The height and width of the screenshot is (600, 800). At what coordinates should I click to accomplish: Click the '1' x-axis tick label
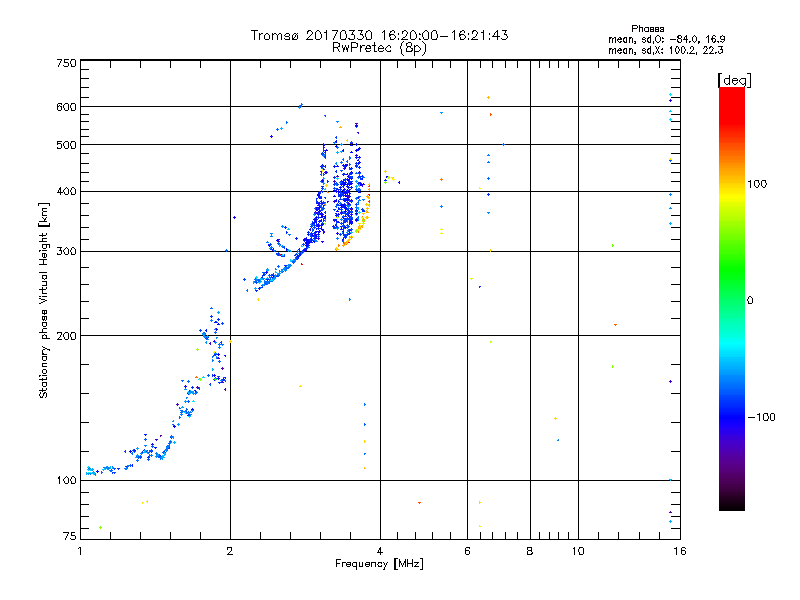pyautogui.click(x=81, y=551)
